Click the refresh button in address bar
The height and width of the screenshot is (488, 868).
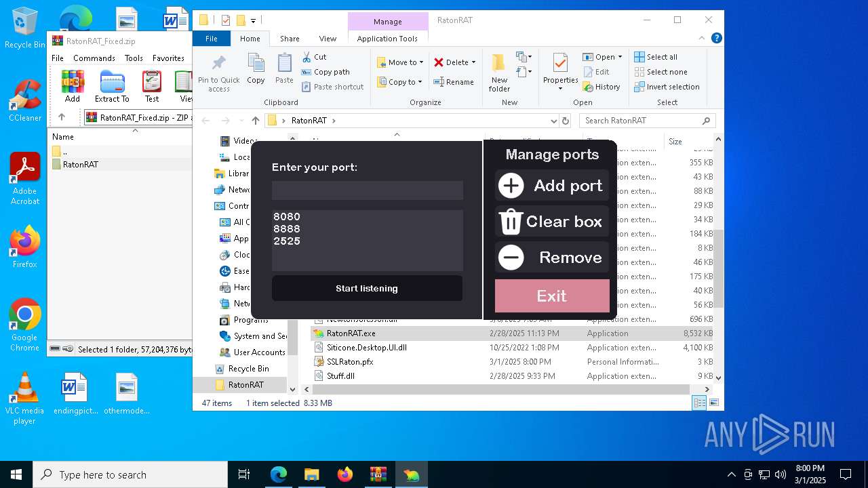[x=566, y=121]
